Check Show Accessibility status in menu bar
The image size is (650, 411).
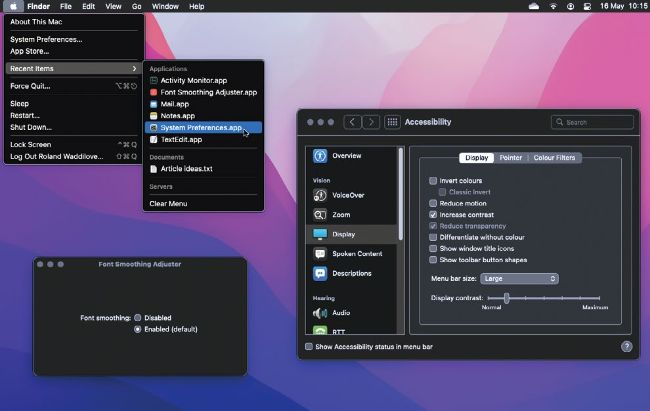coord(309,346)
